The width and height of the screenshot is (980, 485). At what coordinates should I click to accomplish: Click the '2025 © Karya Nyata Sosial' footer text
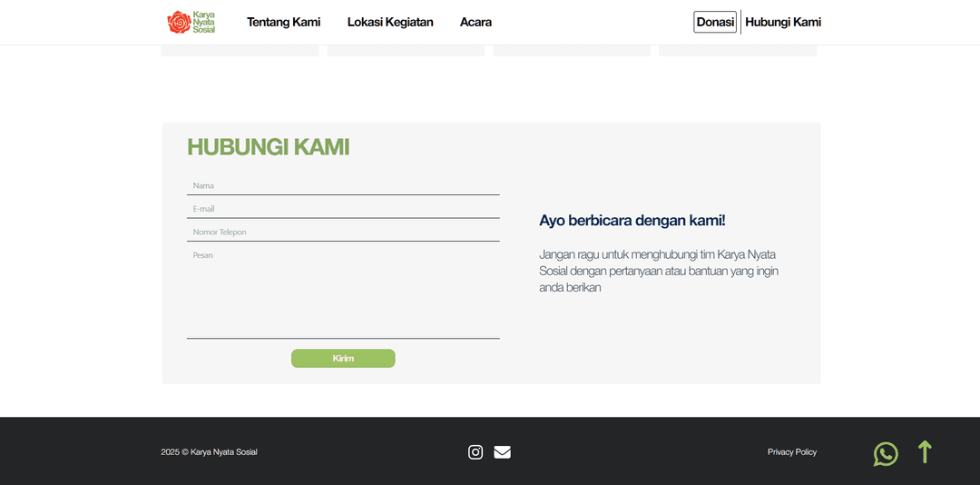(209, 452)
